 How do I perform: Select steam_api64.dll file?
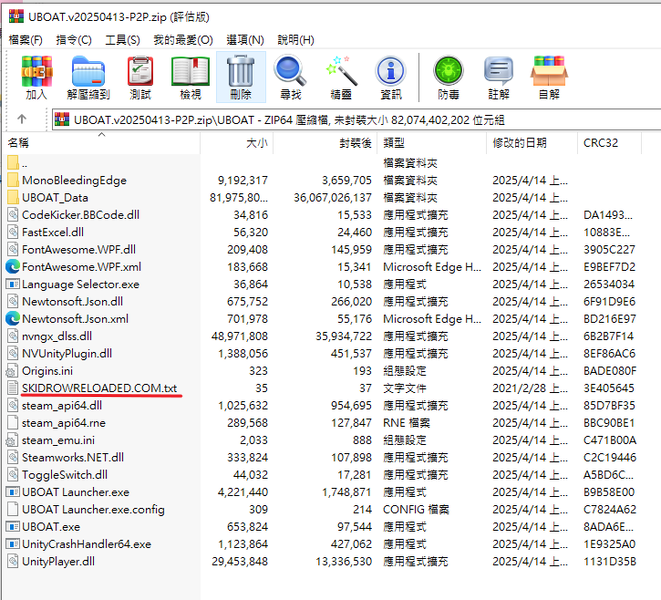[62, 405]
